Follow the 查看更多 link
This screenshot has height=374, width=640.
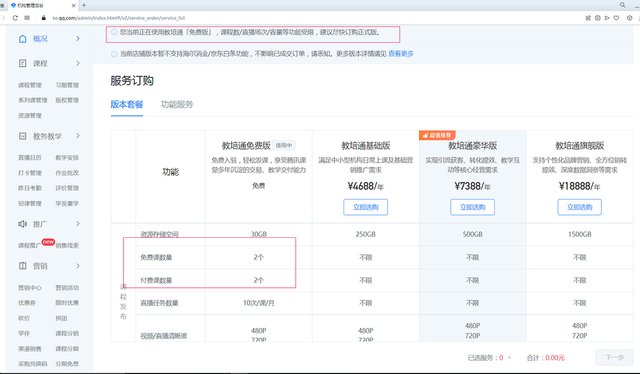[401, 54]
